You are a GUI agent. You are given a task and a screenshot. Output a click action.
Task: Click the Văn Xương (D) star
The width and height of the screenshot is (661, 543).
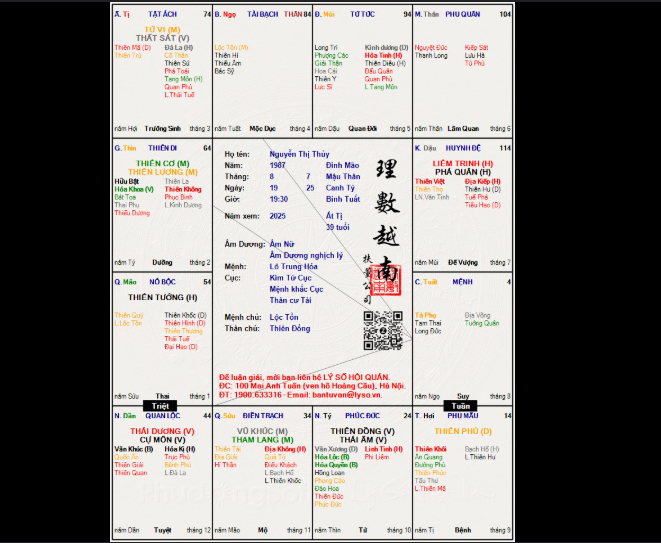(x=336, y=449)
